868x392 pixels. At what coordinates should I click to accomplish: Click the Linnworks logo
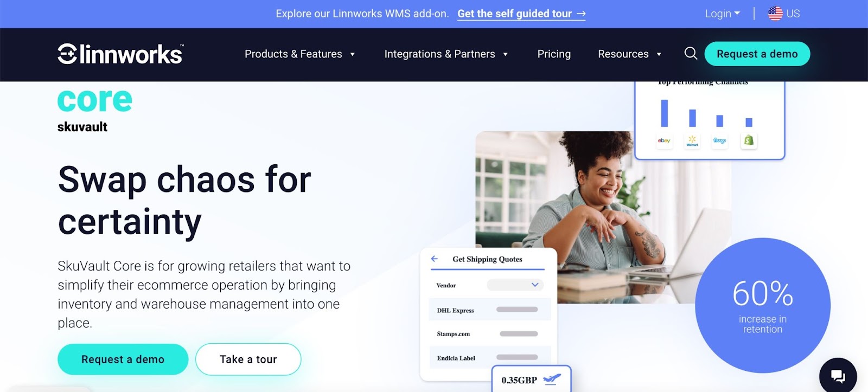(120, 54)
